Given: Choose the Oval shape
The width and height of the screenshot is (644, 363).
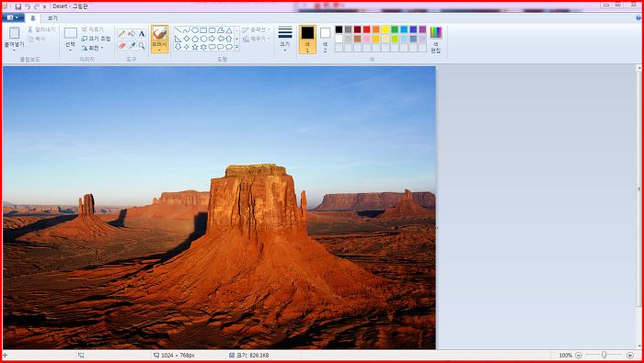Looking at the screenshot, I should (x=195, y=30).
